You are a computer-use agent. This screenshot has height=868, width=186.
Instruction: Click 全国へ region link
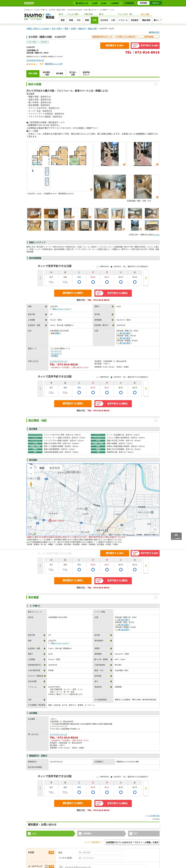(48, 14)
